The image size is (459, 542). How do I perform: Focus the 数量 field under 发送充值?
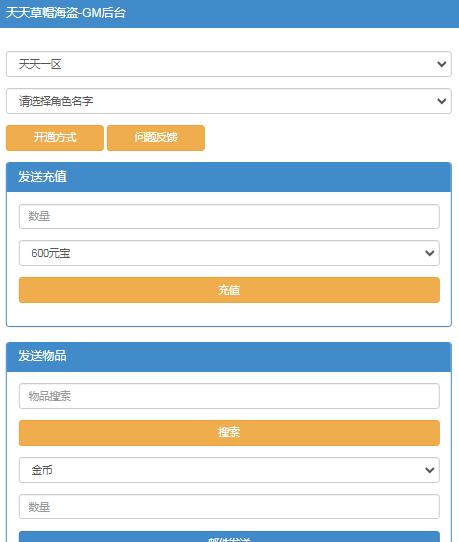coord(229,216)
